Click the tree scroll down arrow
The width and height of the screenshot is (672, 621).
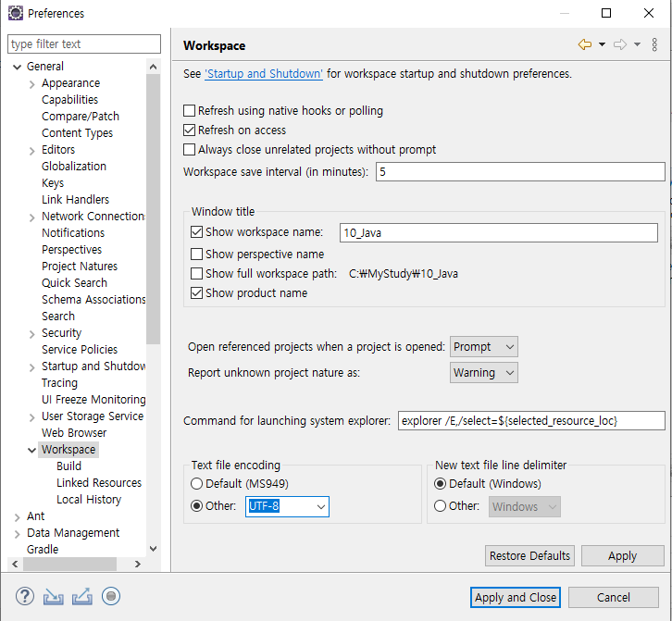click(153, 549)
